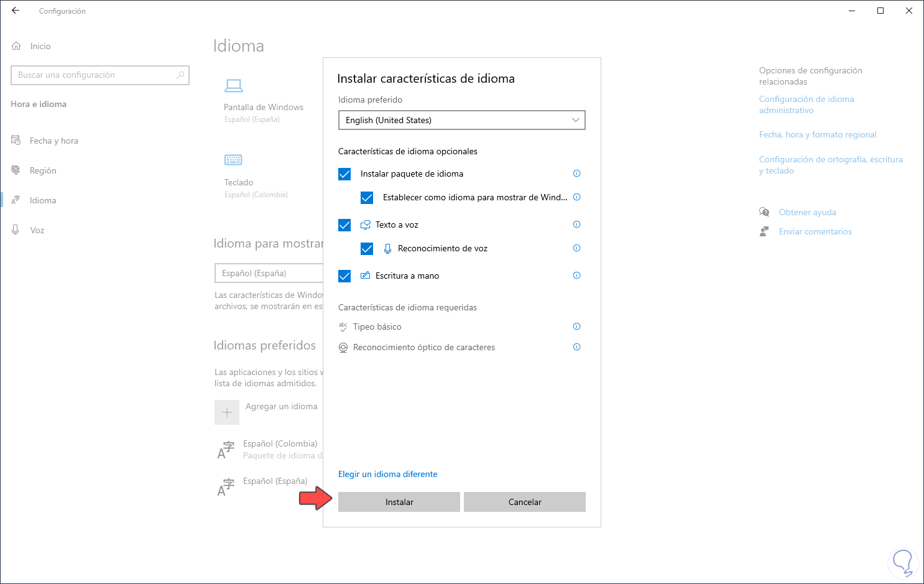Screen dimensions: 924x584
Task: Click info icon for Instalar paquete de idioma
Action: [x=576, y=174]
